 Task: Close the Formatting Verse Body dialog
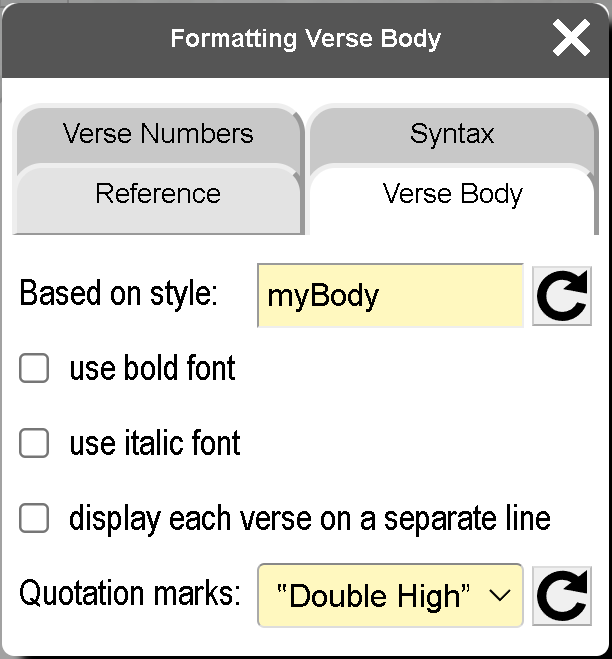coord(571,39)
